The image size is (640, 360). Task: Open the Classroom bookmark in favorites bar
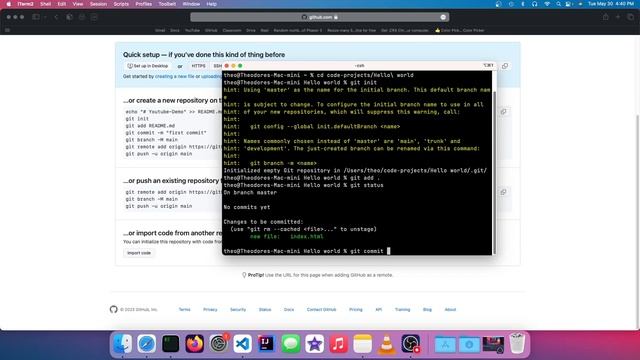point(232,30)
